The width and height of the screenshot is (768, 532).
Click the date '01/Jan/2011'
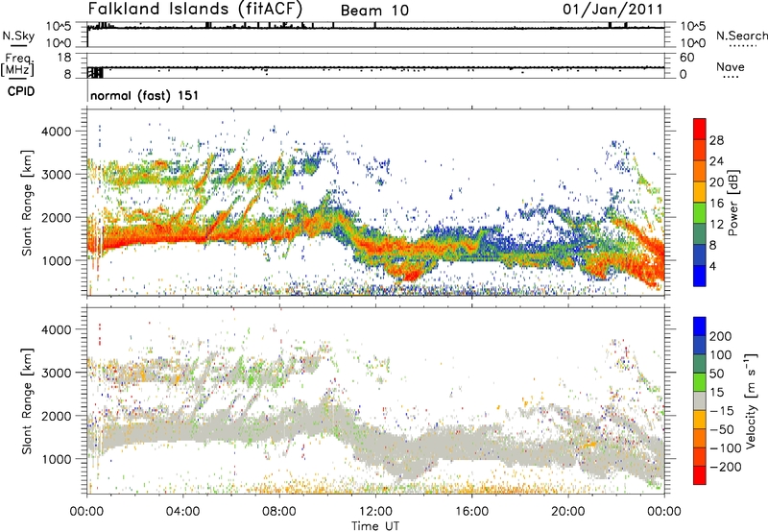pos(612,9)
